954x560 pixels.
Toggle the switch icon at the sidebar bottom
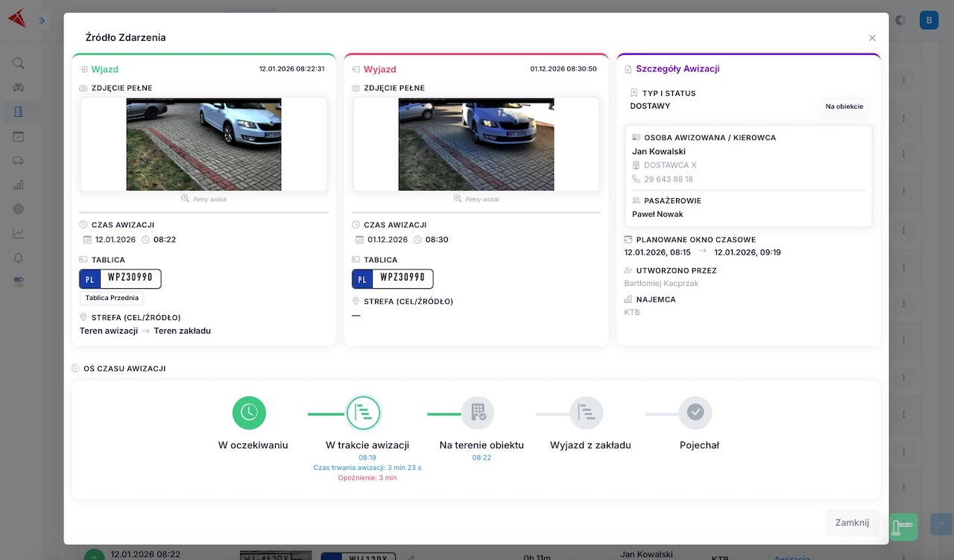[19, 281]
